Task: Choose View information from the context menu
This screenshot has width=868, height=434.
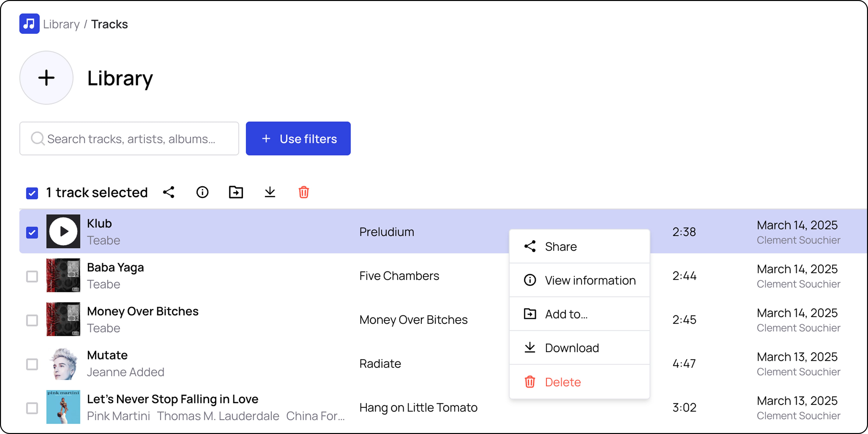Action: tap(590, 280)
